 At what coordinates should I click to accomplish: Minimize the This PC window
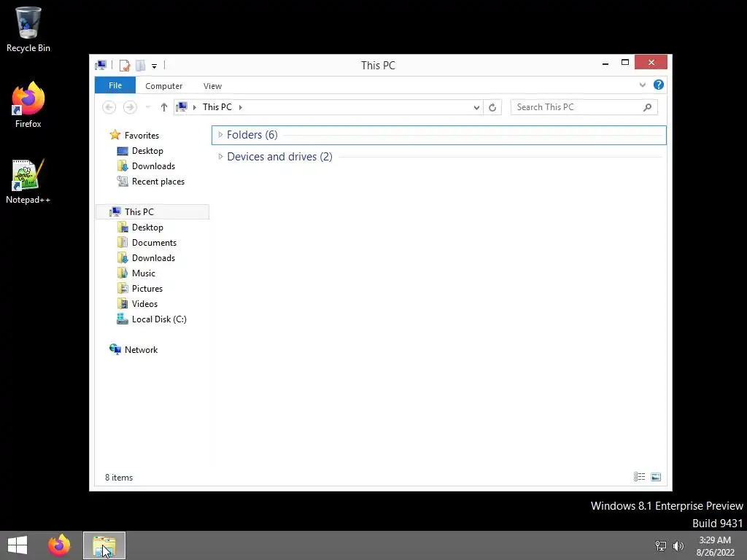pos(605,63)
